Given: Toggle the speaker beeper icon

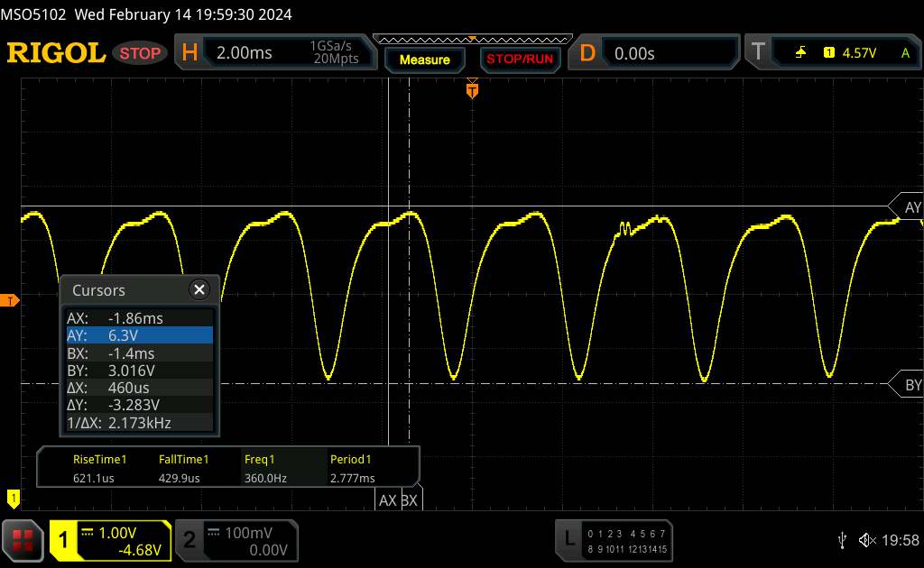Looking at the screenshot, I should pos(866,540).
